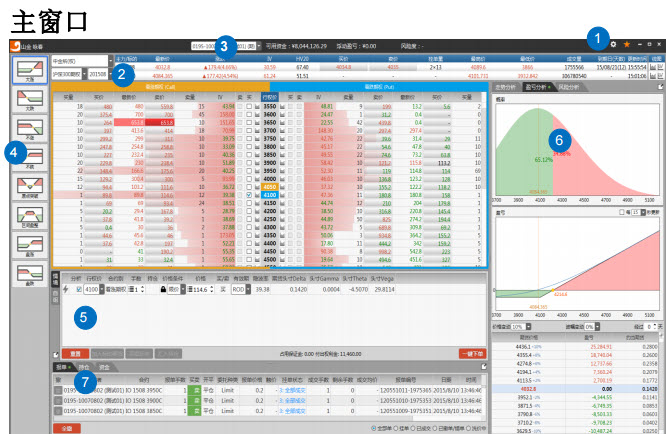This screenshot has height=434, width=666.
Task: Click the lightning quick-order icon in order row
Action: (x=66, y=289)
